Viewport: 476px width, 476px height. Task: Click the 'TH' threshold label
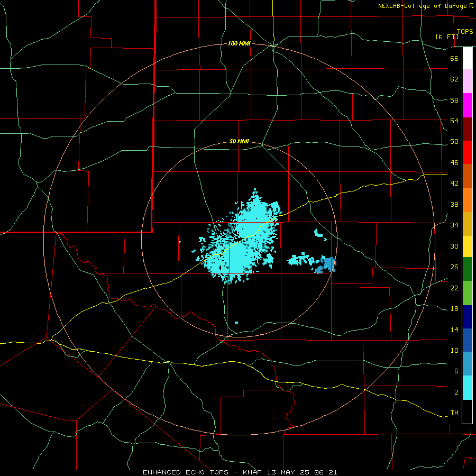pyautogui.click(x=454, y=413)
